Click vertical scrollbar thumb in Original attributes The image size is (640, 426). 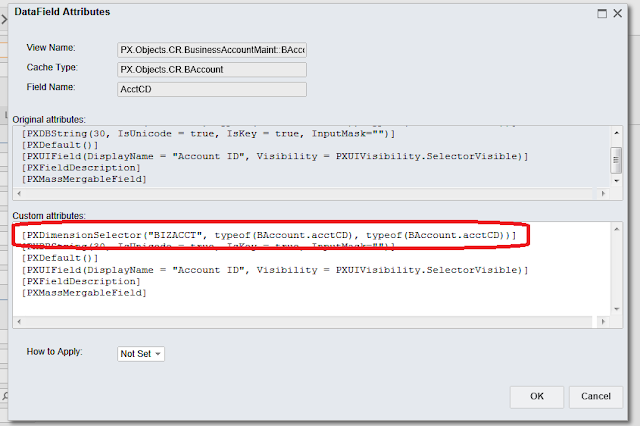[x=616, y=160]
